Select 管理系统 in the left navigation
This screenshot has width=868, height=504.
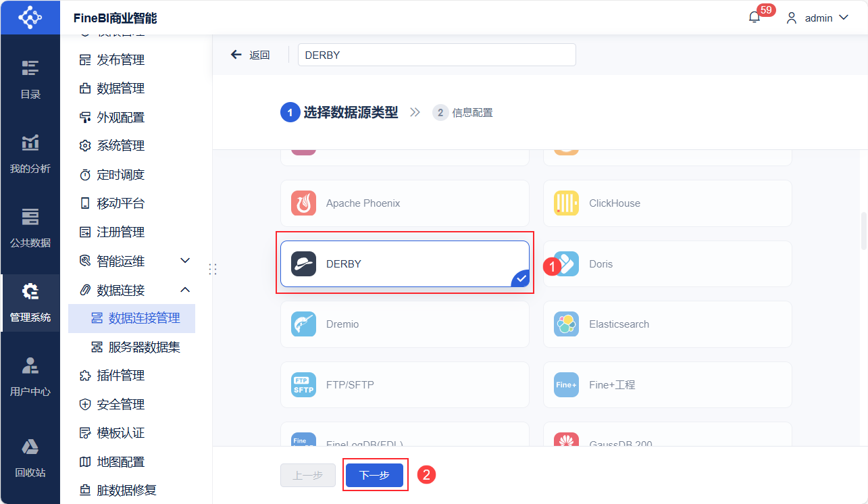click(30, 303)
